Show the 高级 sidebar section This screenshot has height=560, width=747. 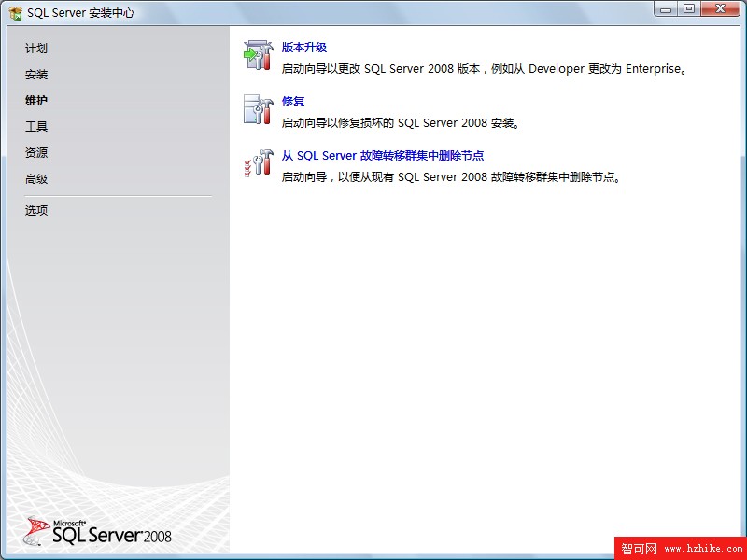[x=36, y=178]
